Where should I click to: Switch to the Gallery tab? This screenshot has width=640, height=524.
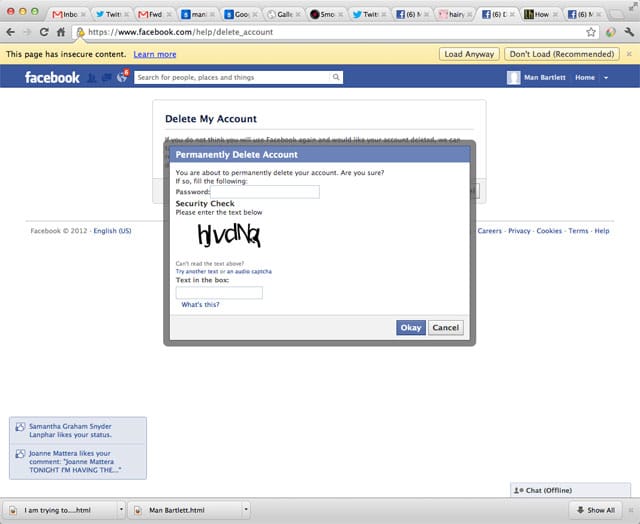282,14
